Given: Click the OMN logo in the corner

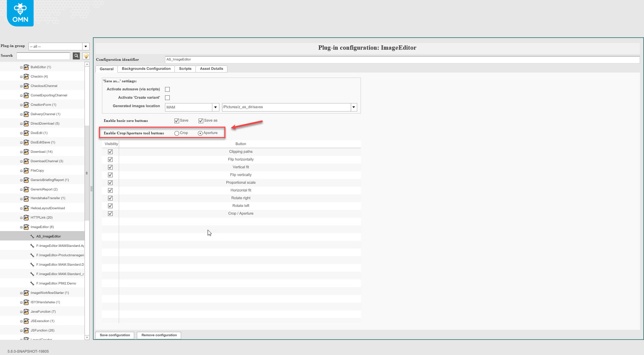Looking at the screenshot, I should click(x=20, y=13).
